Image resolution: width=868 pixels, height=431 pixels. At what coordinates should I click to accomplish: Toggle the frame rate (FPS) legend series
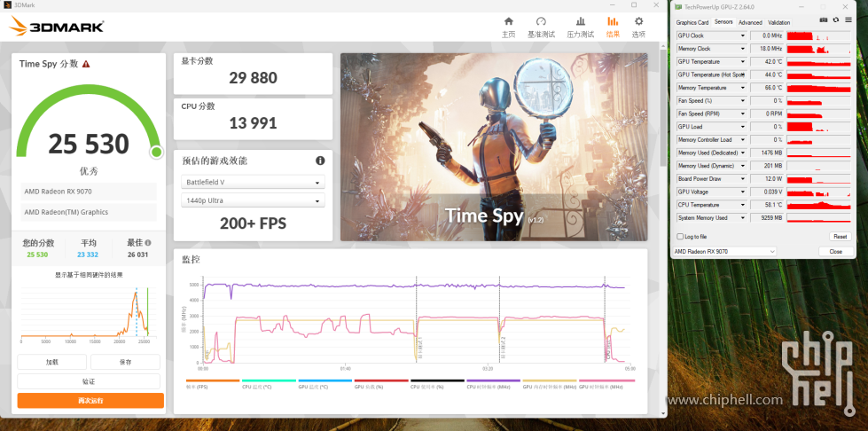[213, 383]
